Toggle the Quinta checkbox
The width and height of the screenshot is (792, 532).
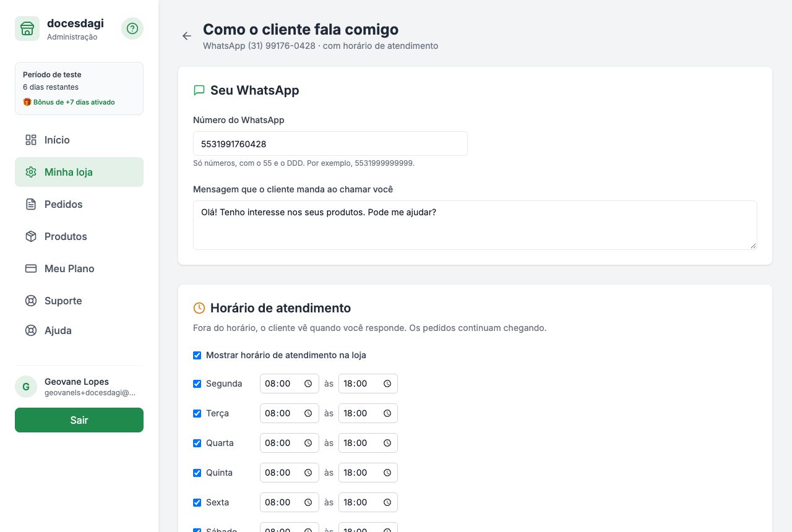[197, 473]
